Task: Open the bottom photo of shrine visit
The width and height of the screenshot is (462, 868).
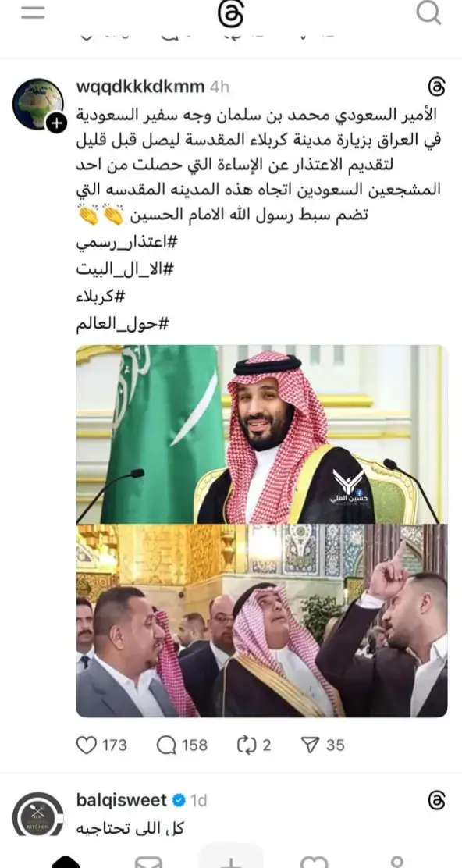Action: pos(261,621)
